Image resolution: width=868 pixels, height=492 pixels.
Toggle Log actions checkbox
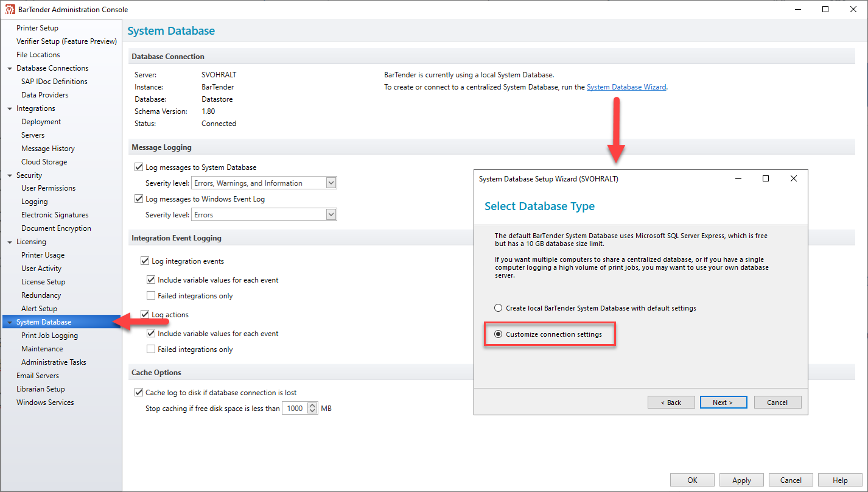pos(145,315)
